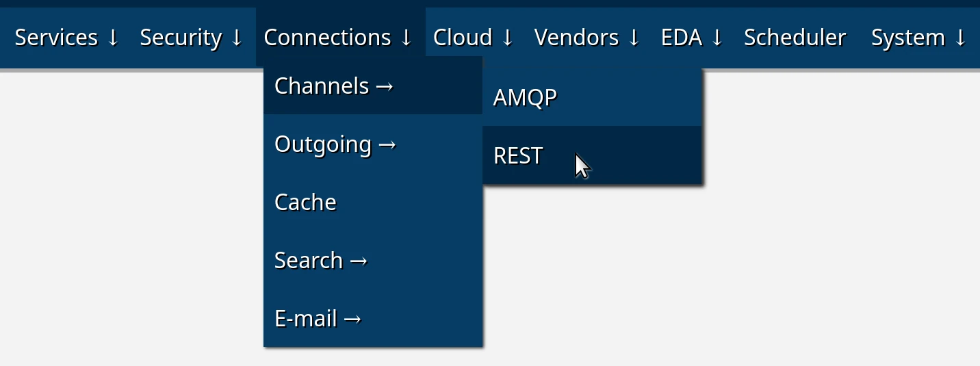This screenshot has width=980, height=366.
Task: Expand the Outgoing submenu
Action: (335, 144)
